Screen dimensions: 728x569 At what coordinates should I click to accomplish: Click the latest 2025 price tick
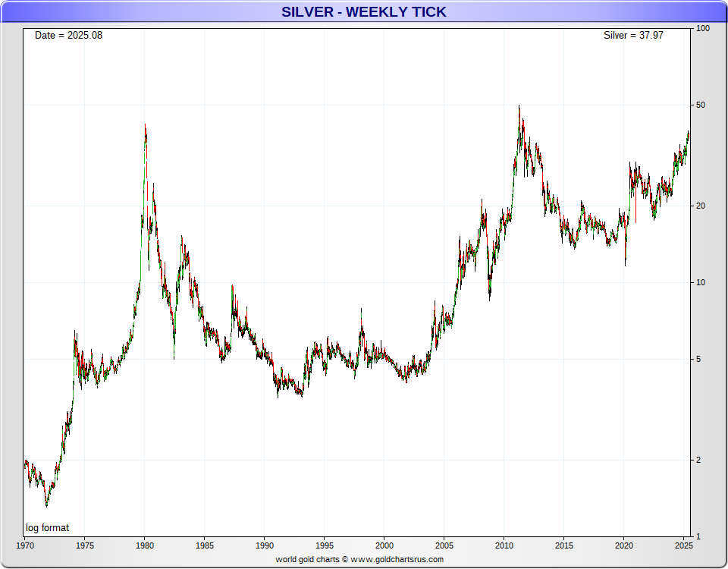(x=689, y=134)
